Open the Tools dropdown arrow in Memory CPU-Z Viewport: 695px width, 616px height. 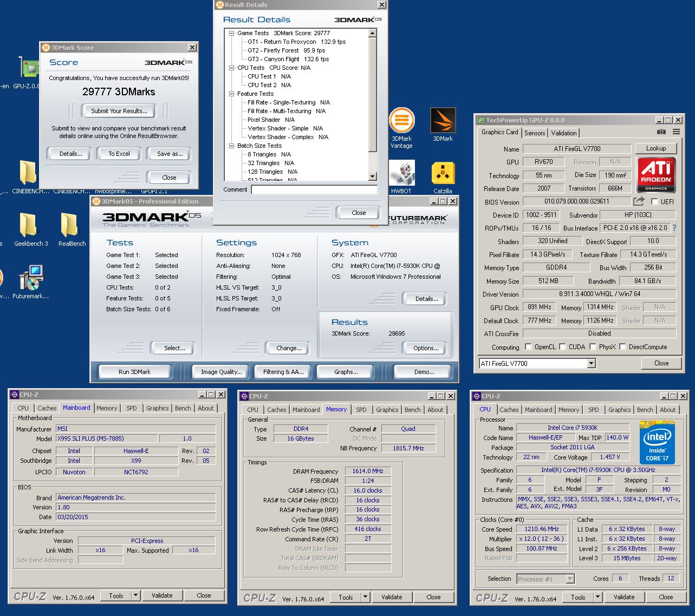(x=365, y=597)
